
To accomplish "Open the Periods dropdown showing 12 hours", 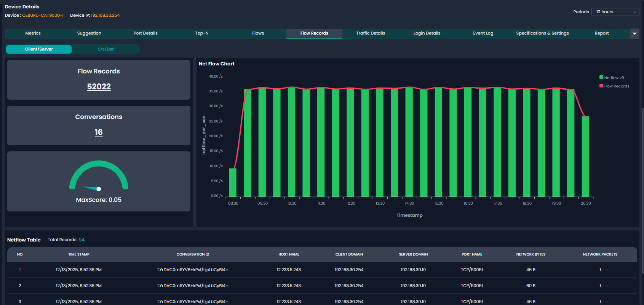I will pos(615,12).
